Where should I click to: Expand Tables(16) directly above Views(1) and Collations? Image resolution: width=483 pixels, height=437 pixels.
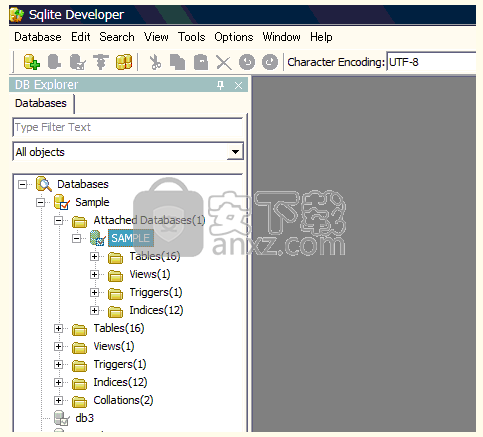click(x=58, y=328)
